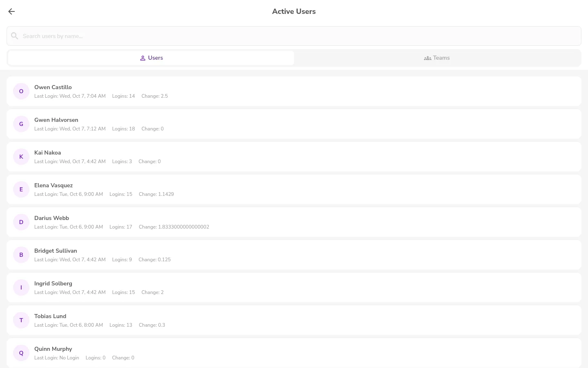The image size is (588, 368).
Task: Click the 'Change: 2.5' value
Action: tap(155, 96)
